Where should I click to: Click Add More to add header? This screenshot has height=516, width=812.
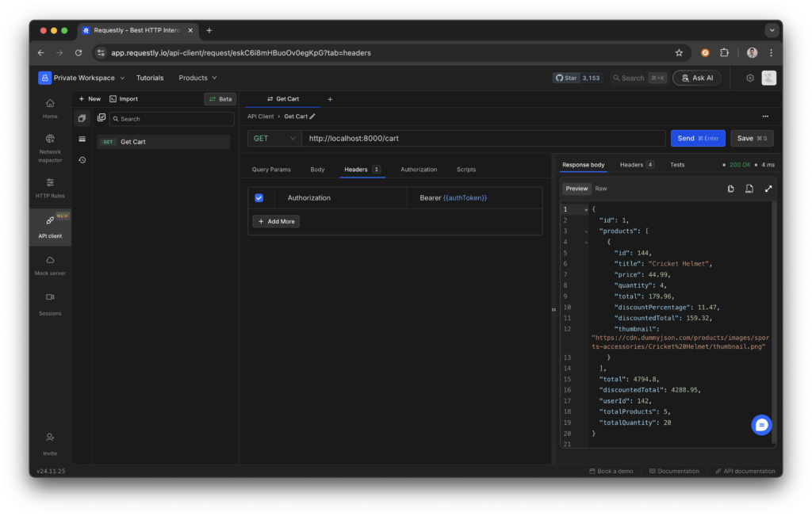tap(276, 221)
